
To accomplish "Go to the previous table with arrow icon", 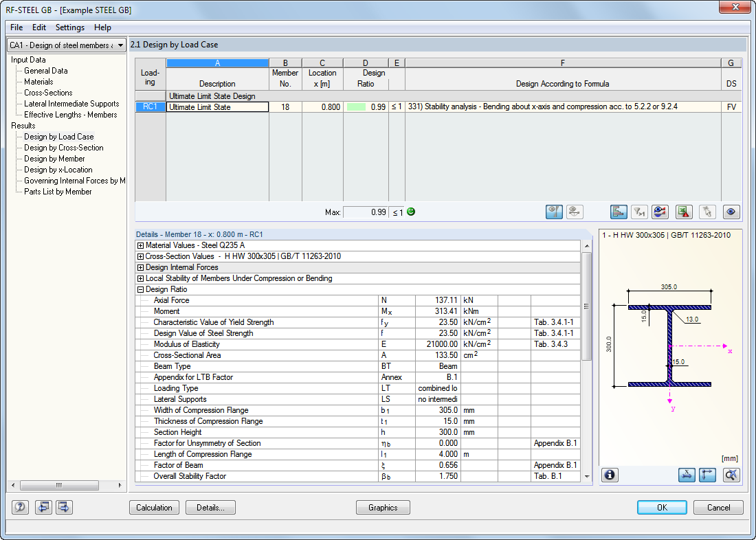I will (x=43, y=507).
